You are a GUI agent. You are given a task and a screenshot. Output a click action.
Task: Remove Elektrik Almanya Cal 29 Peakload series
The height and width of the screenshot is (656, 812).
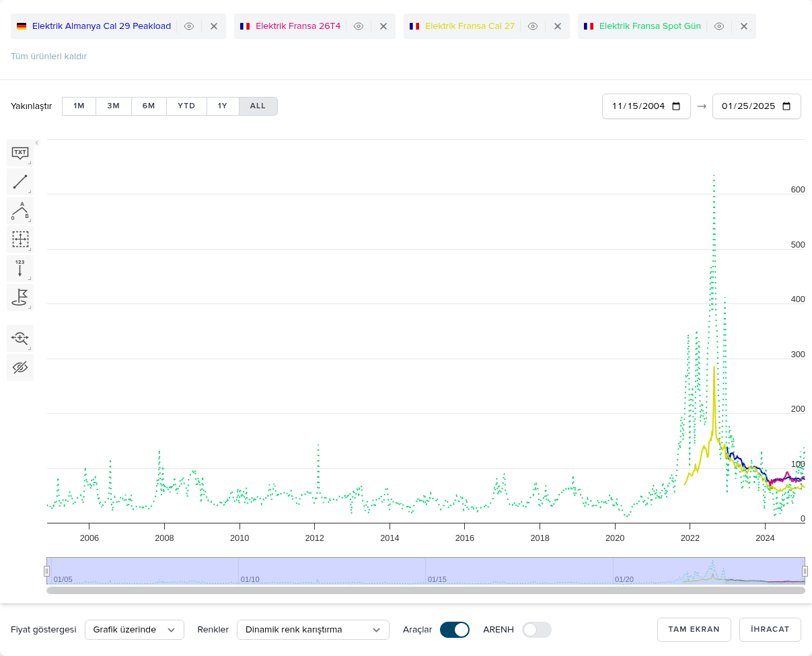coord(214,26)
